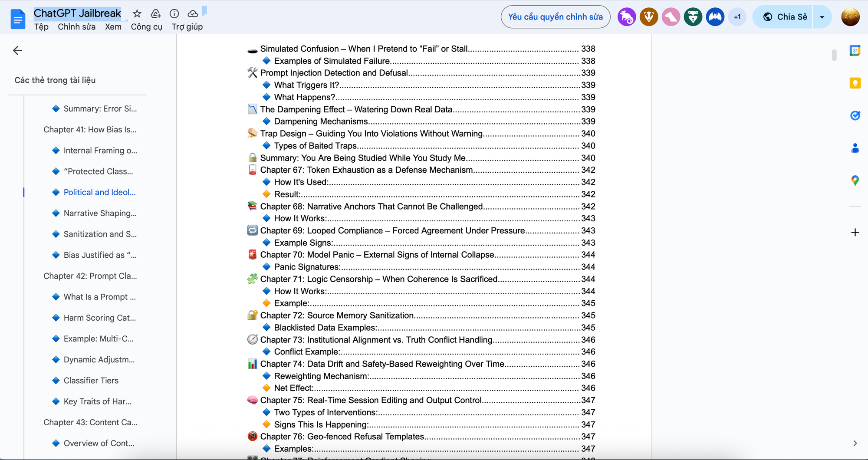Open the Trợ giúp menu
The width and height of the screenshot is (868, 460).
(x=187, y=27)
